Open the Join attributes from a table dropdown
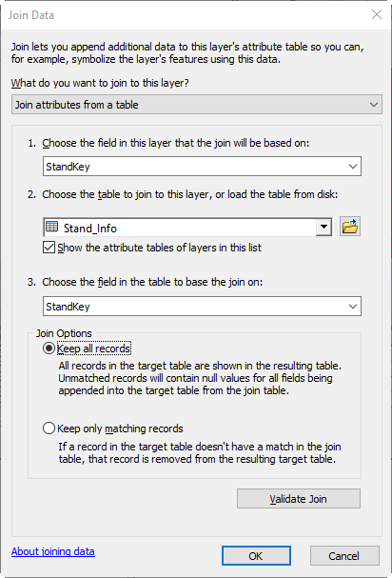 click(x=197, y=105)
